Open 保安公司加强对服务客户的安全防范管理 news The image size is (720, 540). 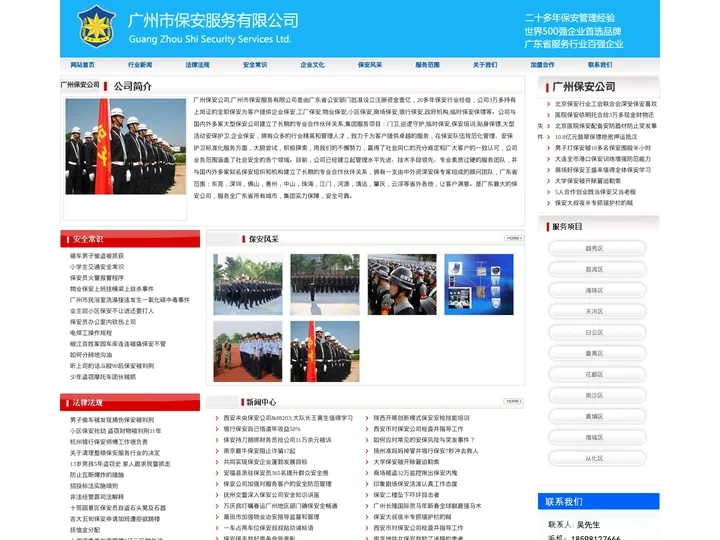277,484
